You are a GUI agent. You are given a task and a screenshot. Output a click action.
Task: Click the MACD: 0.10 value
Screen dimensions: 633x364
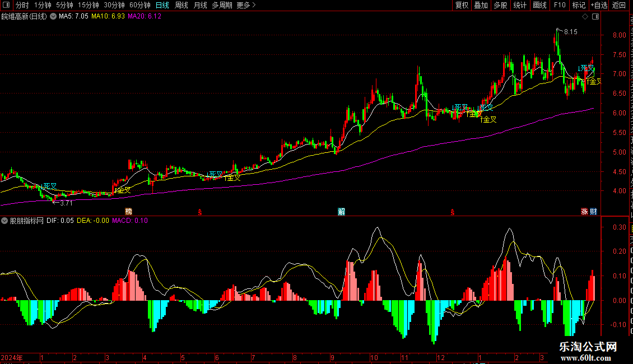[x=130, y=221]
